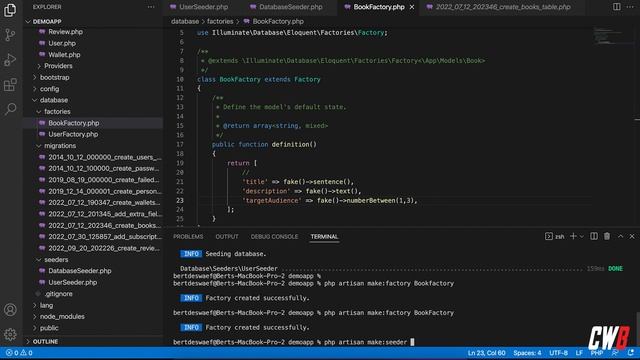
Task: Open UserFactory.php in the explorer
Action: coord(73,134)
